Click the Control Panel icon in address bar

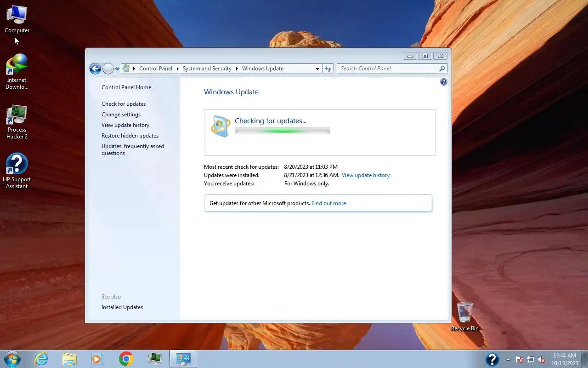126,69
